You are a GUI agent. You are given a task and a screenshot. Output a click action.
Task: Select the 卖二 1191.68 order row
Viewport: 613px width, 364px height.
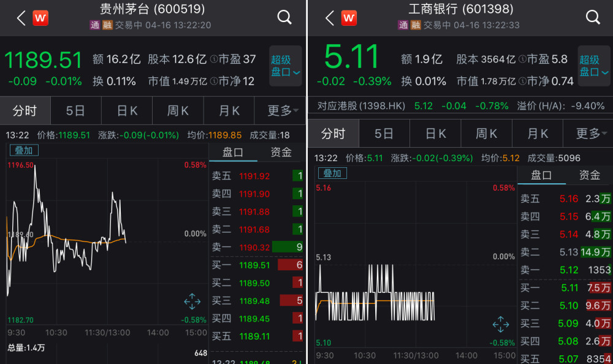coord(257,229)
